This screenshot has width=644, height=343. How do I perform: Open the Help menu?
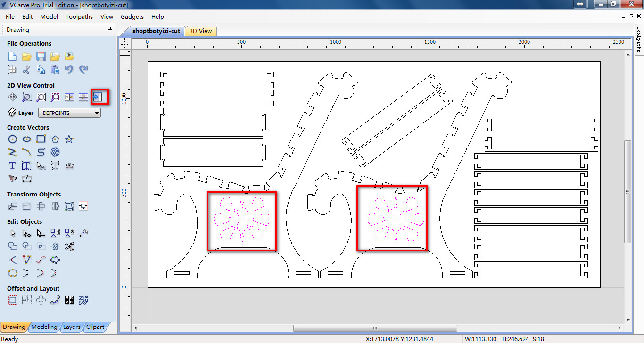[x=157, y=16]
